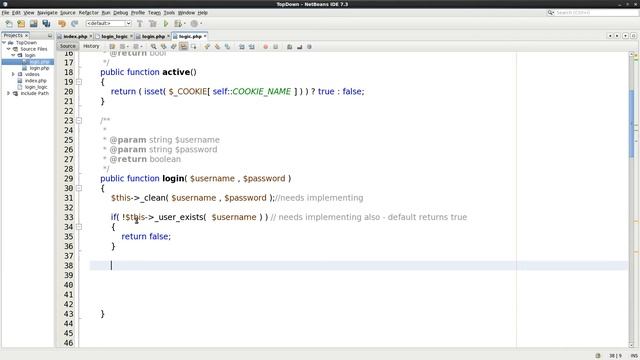The image size is (640, 360).
Task: Click the Undo arrow icon
Action: [62, 24]
